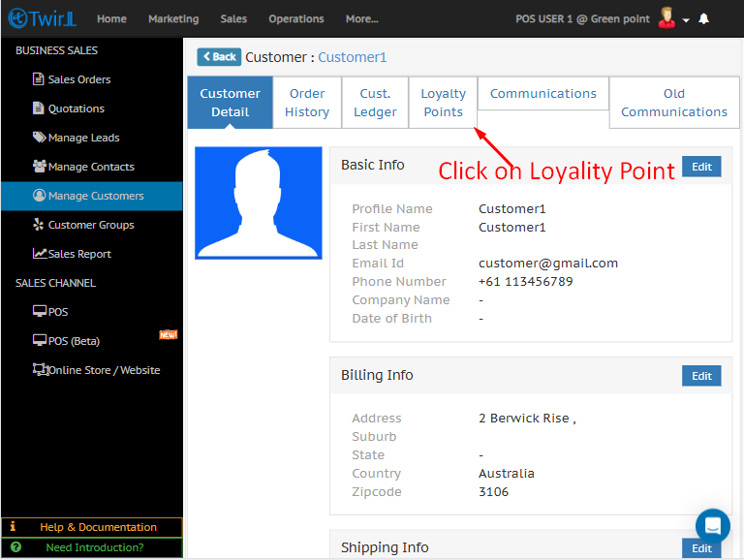
Task: Click the customer profile picture
Action: (259, 202)
